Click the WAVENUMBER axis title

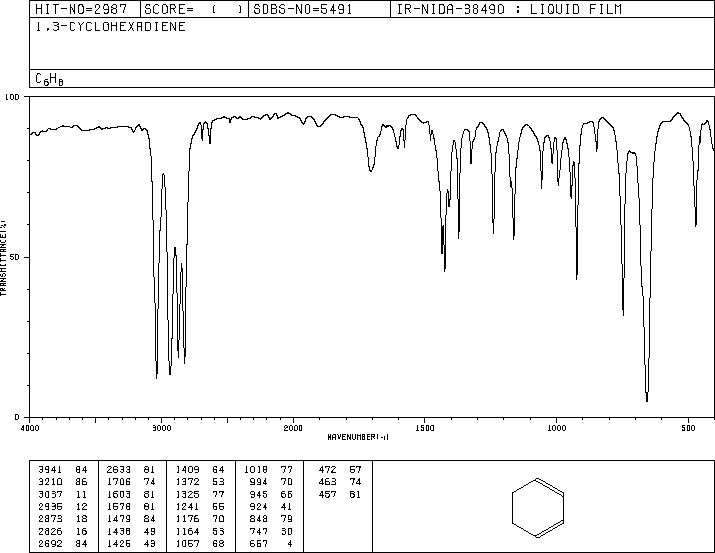(358, 437)
